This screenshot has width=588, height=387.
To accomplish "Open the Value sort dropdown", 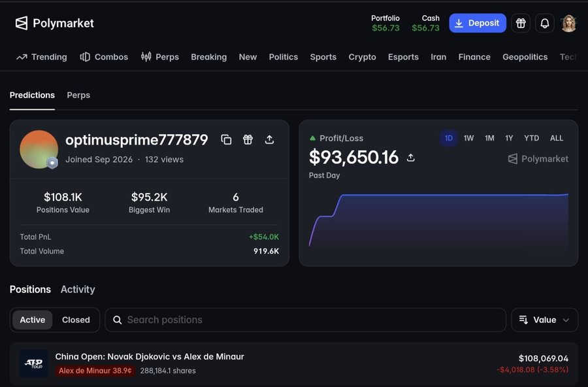I will point(544,320).
